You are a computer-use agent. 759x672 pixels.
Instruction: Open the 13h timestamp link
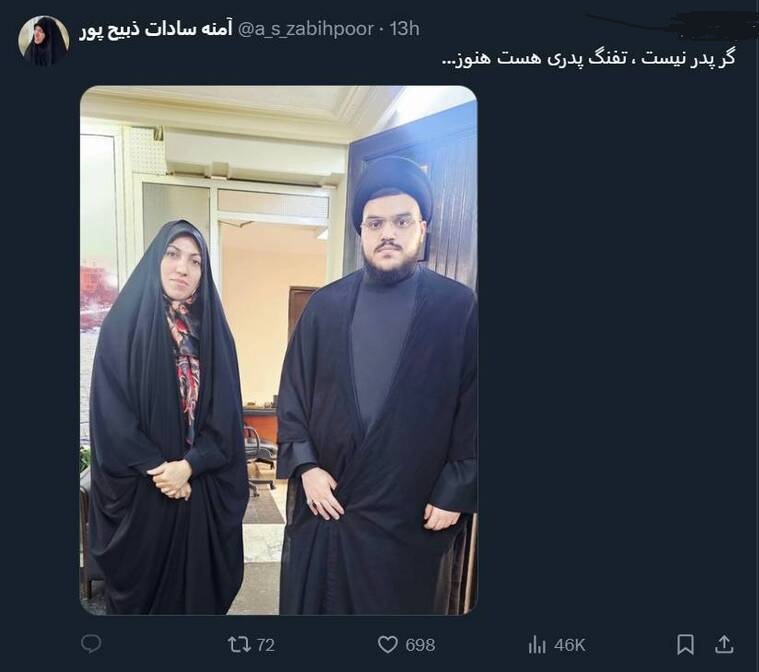click(x=405, y=29)
